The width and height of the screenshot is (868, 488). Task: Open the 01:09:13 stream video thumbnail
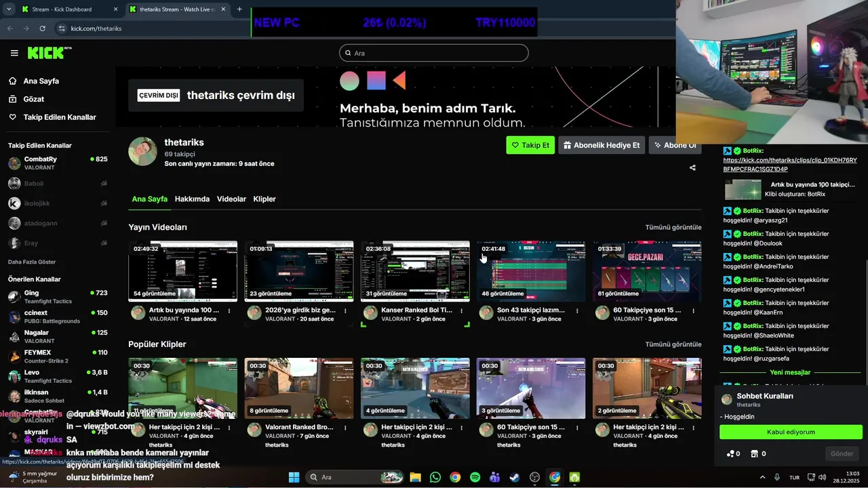click(299, 271)
